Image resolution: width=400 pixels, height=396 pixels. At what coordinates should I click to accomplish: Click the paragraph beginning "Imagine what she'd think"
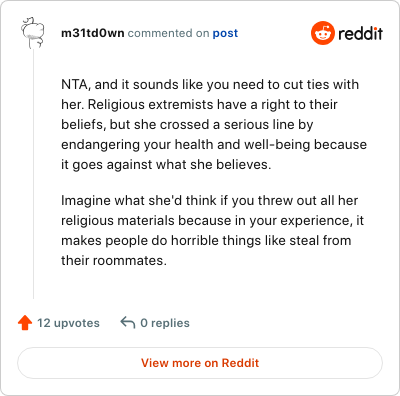click(x=213, y=230)
